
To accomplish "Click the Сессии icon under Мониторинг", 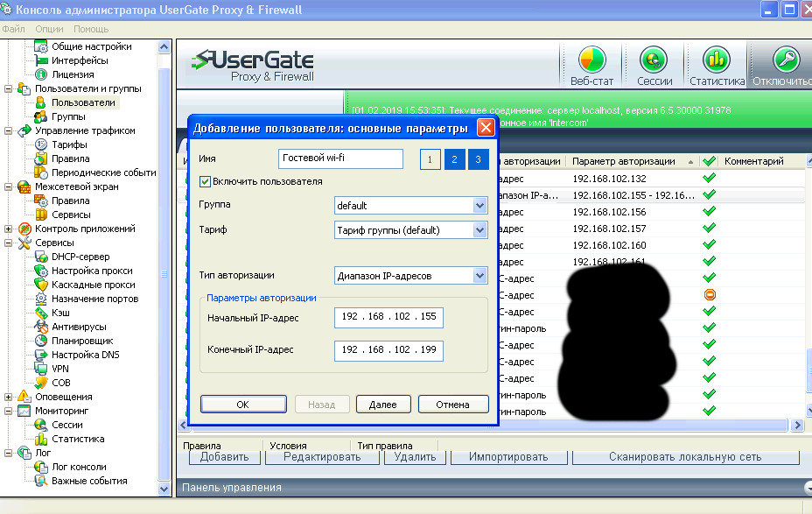I will [41, 425].
